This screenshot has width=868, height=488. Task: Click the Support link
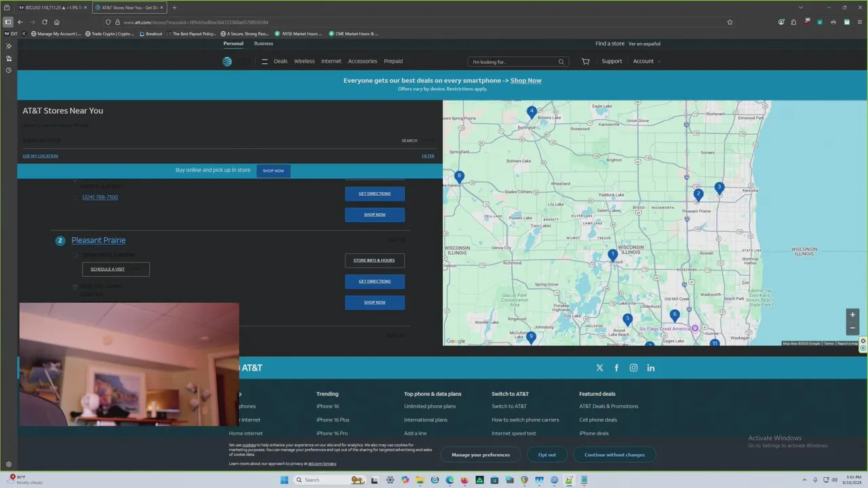point(612,61)
